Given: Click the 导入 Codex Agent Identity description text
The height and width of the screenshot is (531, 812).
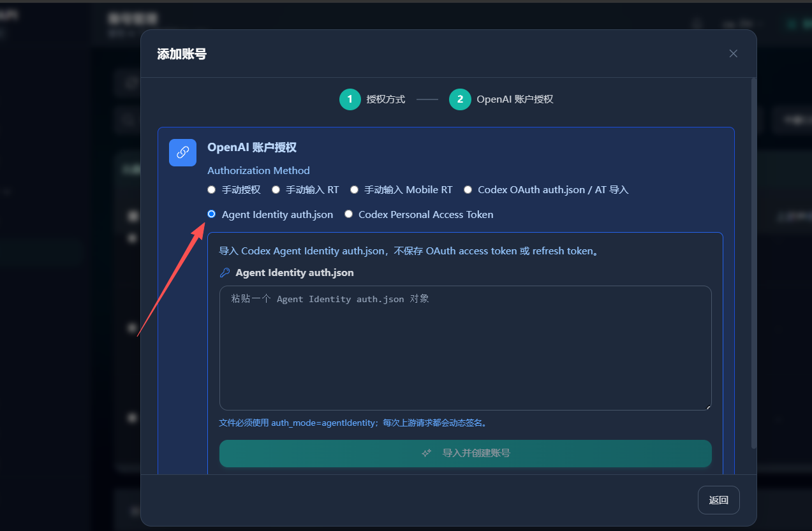Looking at the screenshot, I should click(410, 251).
